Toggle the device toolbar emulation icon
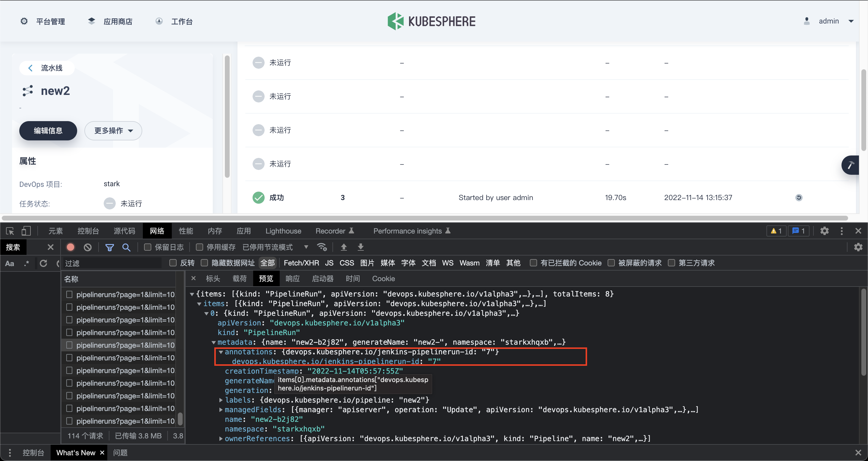This screenshot has width=868, height=461. [x=26, y=231]
